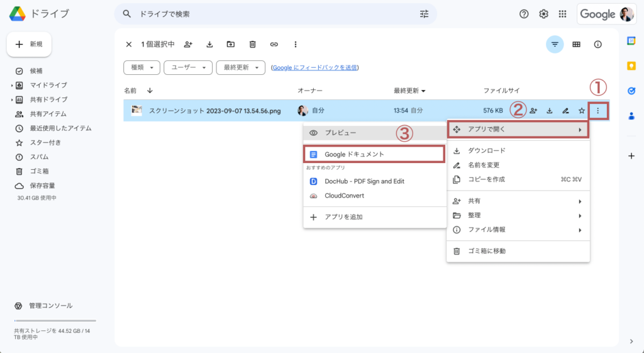Click the 新規 button
Screen dimensions: 644x353
pyautogui.click(x=29, y=45)
